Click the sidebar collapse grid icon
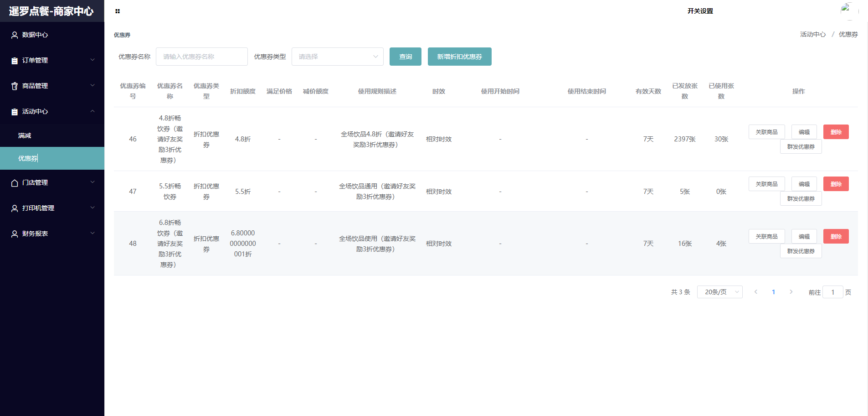This screenshot has height=416, width=868. pos(118,11)
